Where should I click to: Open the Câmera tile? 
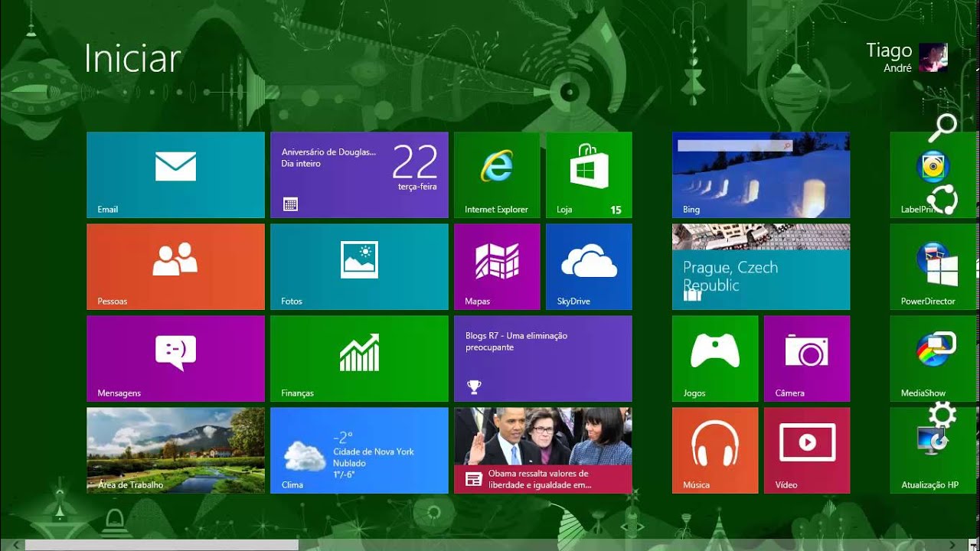807,359
